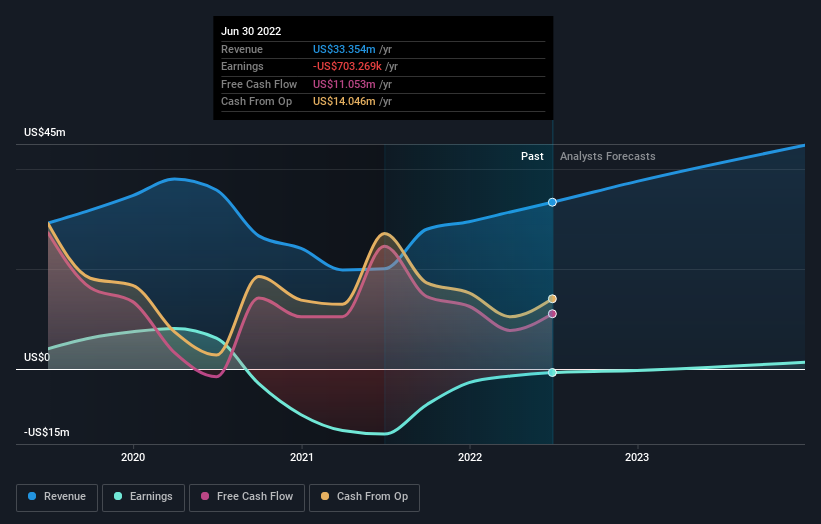Click the US$33.354m revenue value
Screen dimensions: 821x524
pos(344,49)
